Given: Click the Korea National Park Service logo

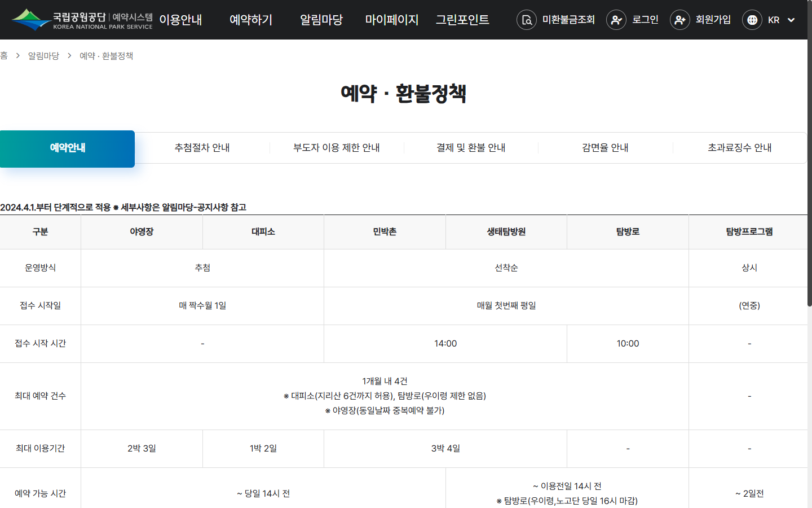Looking at the screenshot, I should point(82,20).
